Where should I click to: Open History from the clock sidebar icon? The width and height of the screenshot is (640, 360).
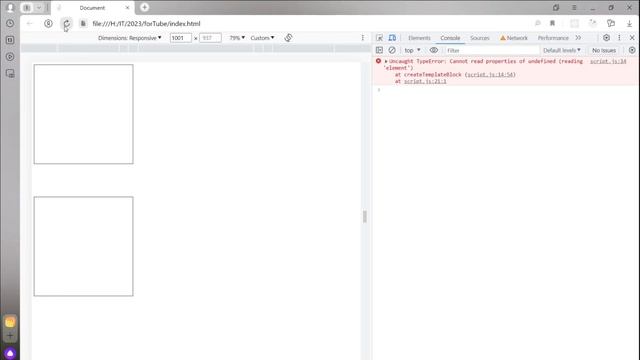pos(10,24)
